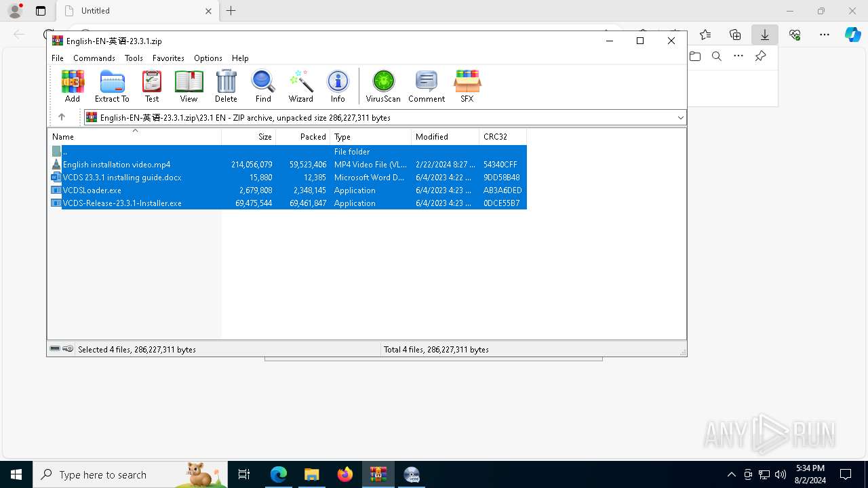This screenshot has height=488, width=868.
Task: Click the 54340CFF CRC32 value
Action: [500, 165]
